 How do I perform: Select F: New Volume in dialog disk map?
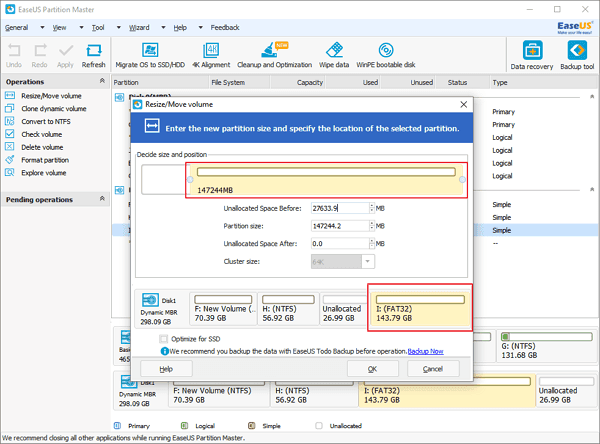224,309
